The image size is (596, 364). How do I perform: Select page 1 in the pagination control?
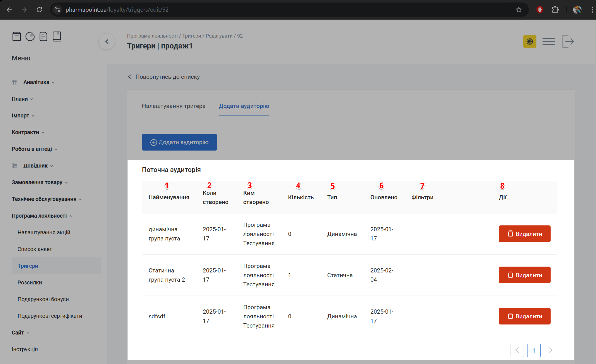pos(534,350)
